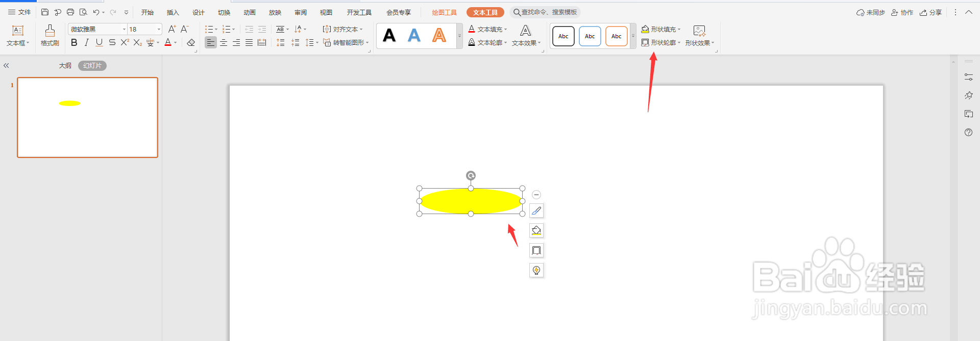This screenshot has width=980, height=341.
Task: Increase indent level icon
Action: 262,29
